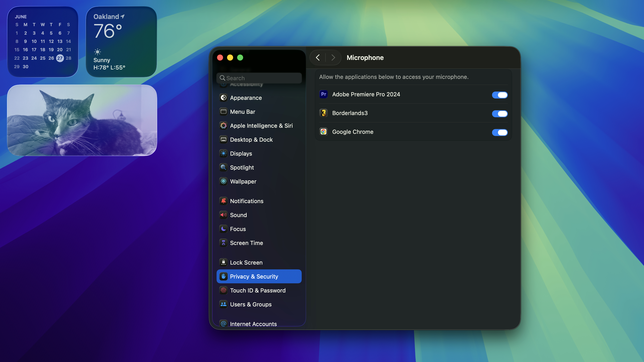
Task: Click the Appearance sidebar icon
Action: (x=223, y=98)
